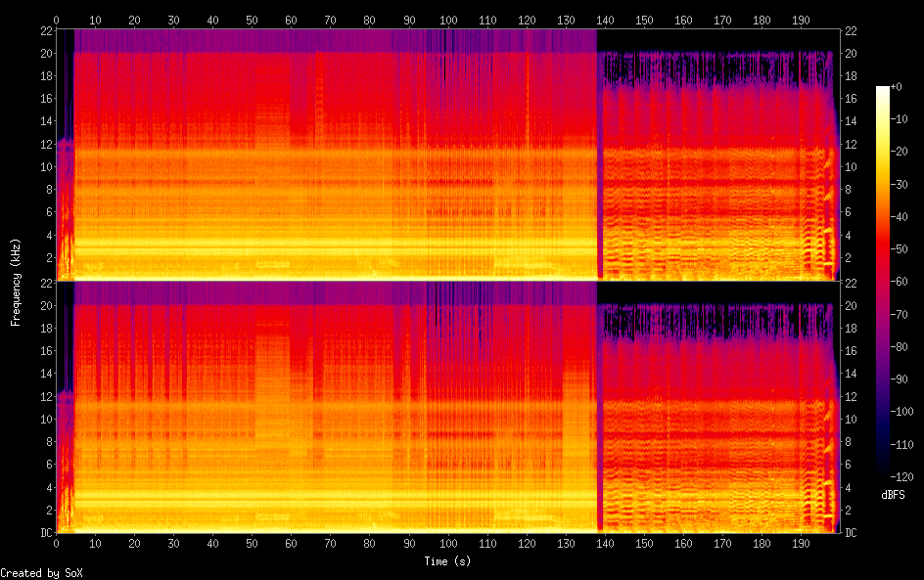Click the 12 kHz label on lower channel's right axis
This screenshot has width=924, height=580.
pos(851,396)
